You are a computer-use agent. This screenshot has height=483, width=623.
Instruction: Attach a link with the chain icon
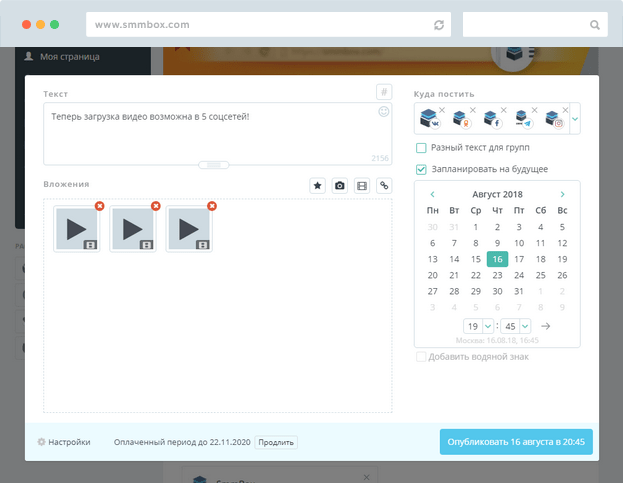click(384, 185)
